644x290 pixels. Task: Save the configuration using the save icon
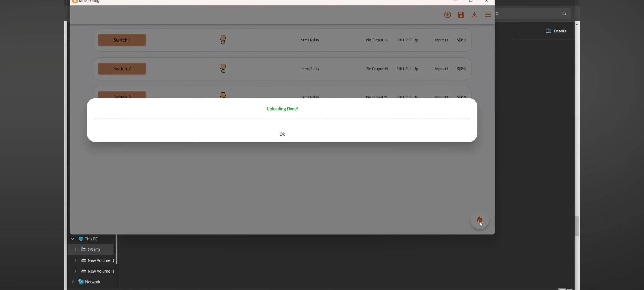tap(461, 15)
